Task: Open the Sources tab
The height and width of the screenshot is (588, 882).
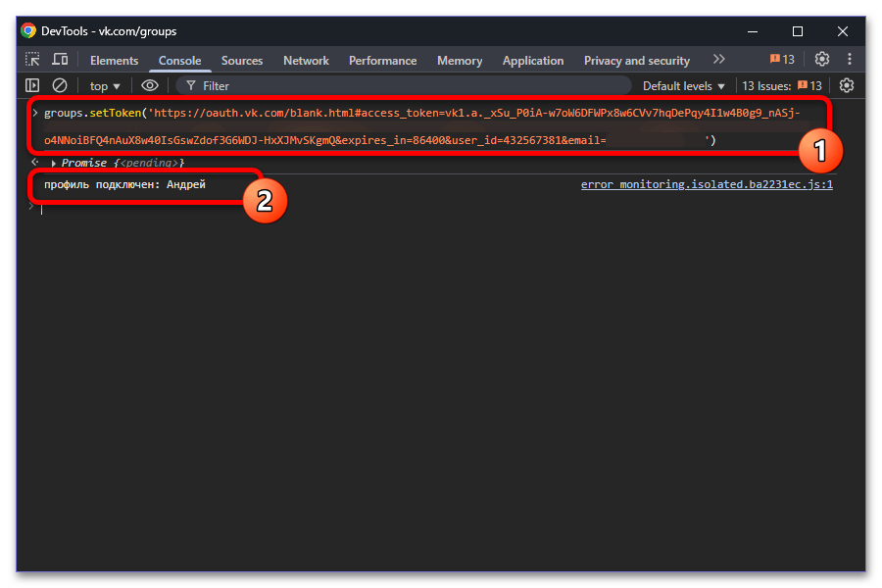Action: click(x=242, y=61)
